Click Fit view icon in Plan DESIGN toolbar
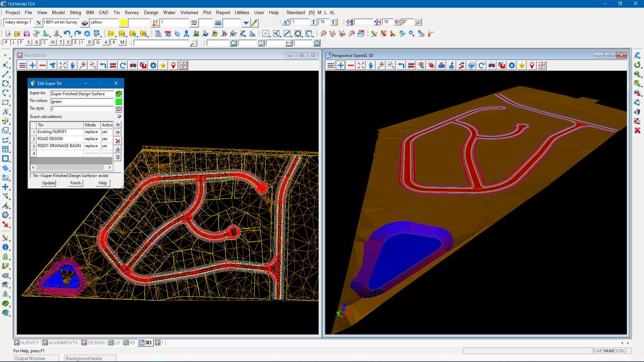This screenshot has height=362, width=644. pos(63,65)
